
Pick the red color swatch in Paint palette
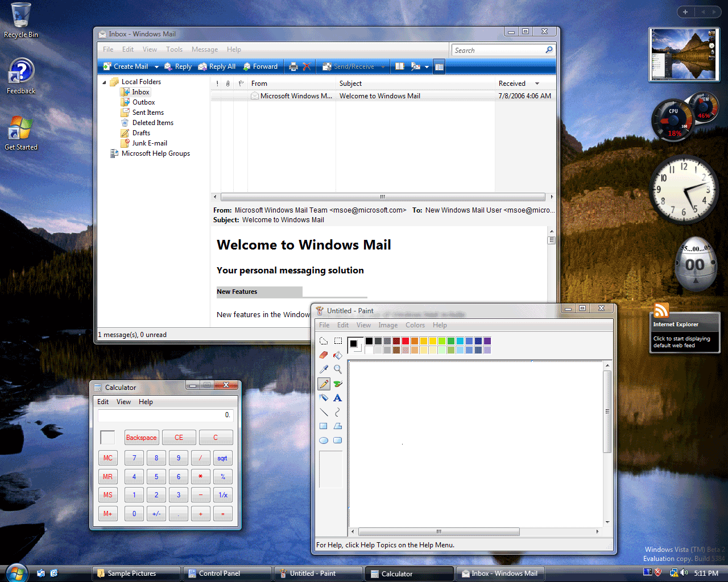(406, 341)
